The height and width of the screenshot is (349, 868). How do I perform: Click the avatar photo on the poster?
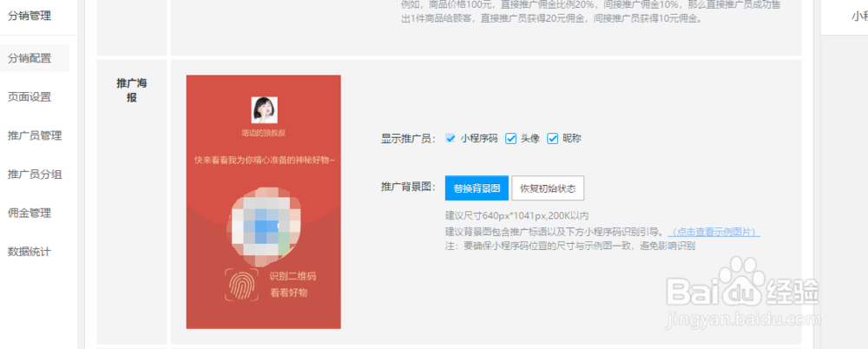[x=265, y=109]
